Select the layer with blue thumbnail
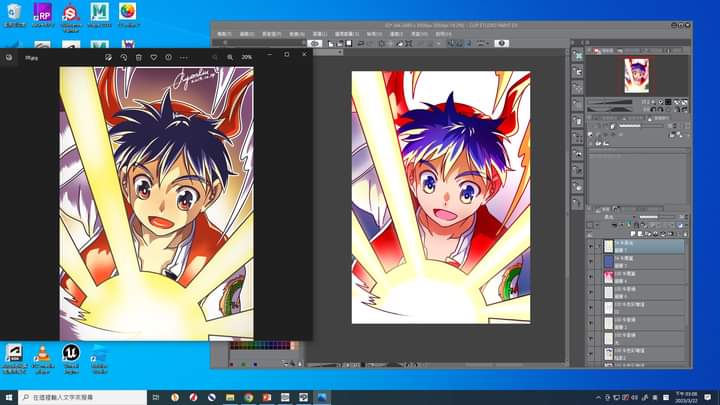This screenshot has height=405, width=720. pyautogui.click(x=645, y=262)
